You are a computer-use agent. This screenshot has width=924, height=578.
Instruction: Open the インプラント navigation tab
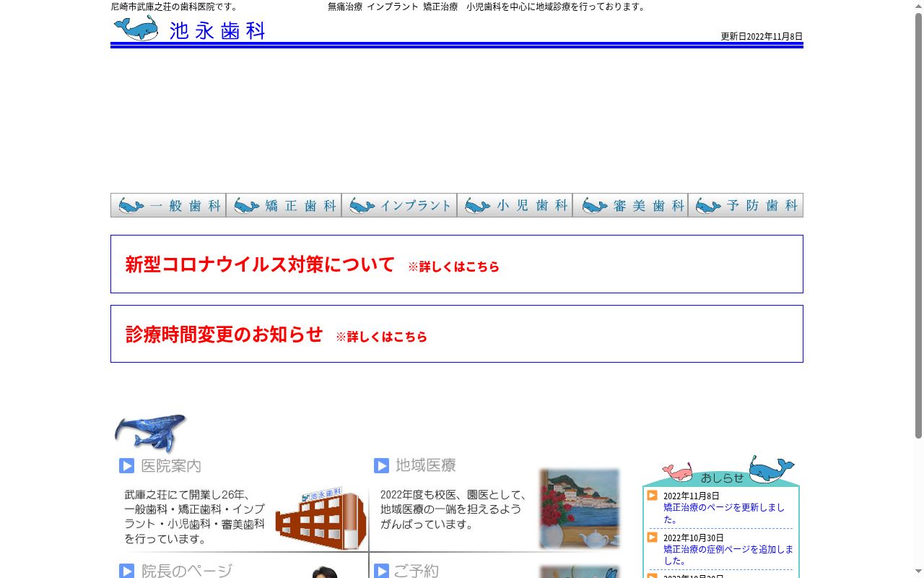pyautogui.click(x=399, y=205)
